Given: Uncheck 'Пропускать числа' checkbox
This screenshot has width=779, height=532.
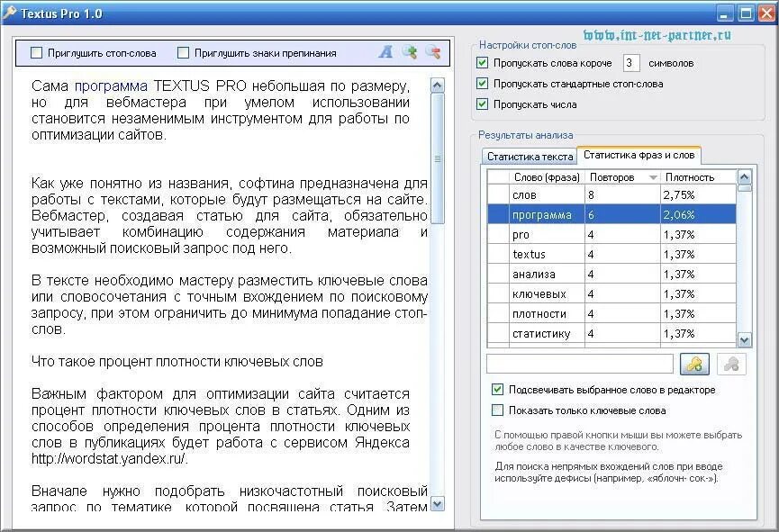Looking at the screenshot, I should click(482, 104).
